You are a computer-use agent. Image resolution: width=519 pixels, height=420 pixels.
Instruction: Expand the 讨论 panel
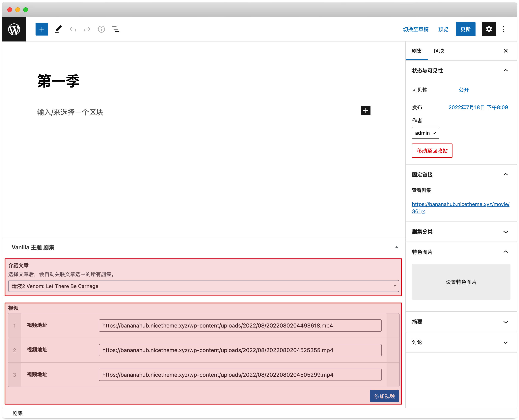(461, 342)
